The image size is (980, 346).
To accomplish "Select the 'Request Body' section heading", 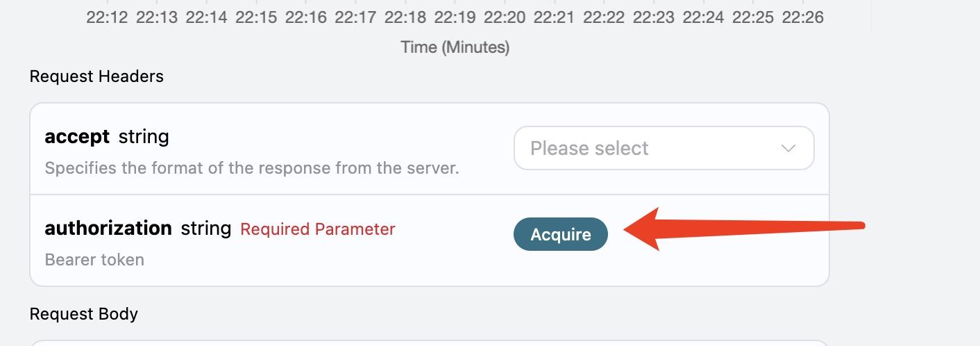I will tap(83, 314).
